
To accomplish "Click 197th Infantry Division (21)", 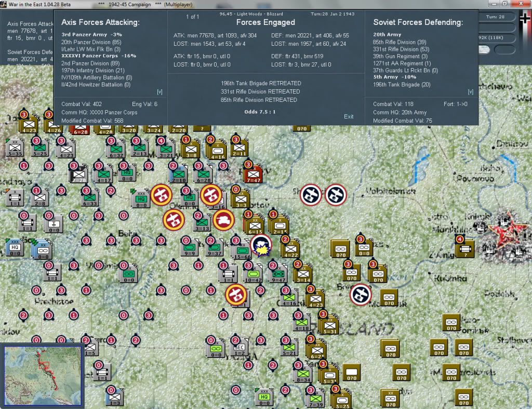I will pyautogui.click(x=93, y=70).
